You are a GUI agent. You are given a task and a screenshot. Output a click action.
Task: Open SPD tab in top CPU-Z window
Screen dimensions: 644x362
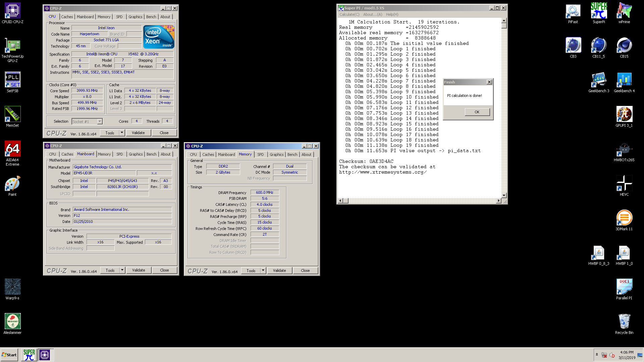click(x=119, y=17)
